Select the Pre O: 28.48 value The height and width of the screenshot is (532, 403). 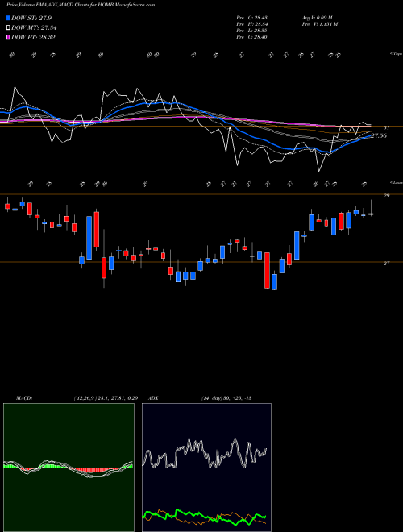tap(251, 18)
